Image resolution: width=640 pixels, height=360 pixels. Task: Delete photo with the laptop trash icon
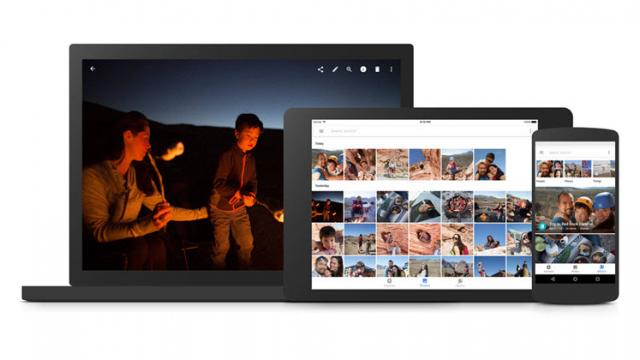tap(377, 69)
